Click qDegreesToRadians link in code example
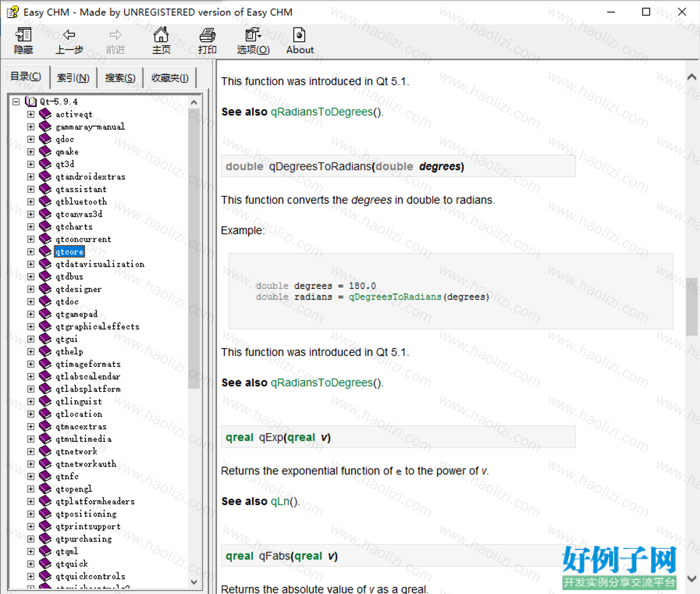Screen dimensions: 700x594 (x=395, y=297)
